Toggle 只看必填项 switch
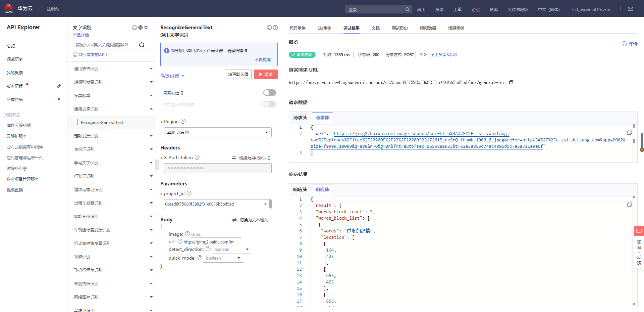This screenshot has width=644, height=312. (x=270, y=93)
